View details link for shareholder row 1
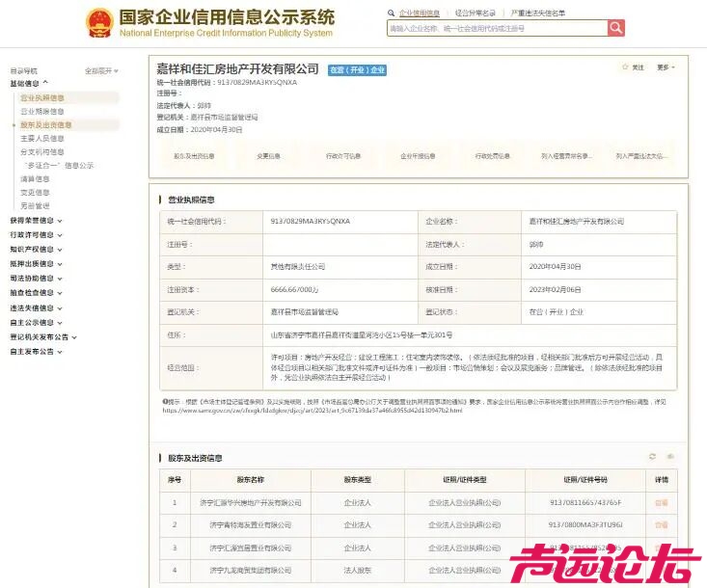The height and width of the screenshot is (588, 707). [661, 503]
